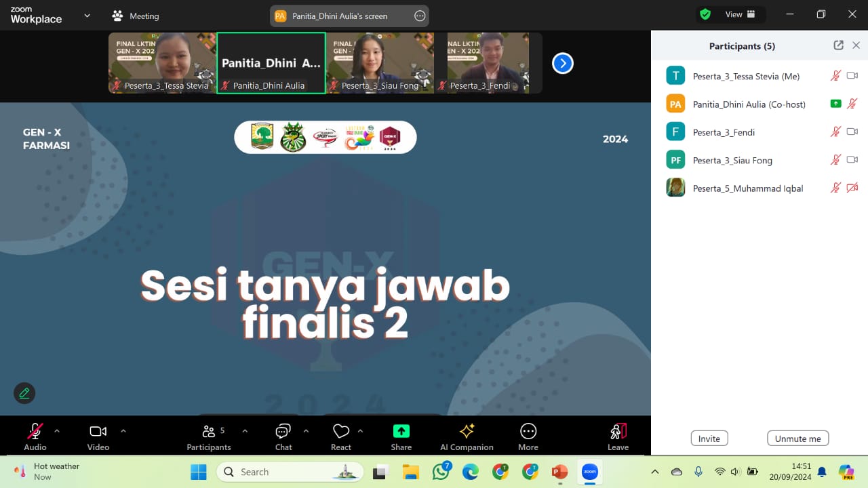Unmute the microphone via Audio button

[x=35, y=436]
